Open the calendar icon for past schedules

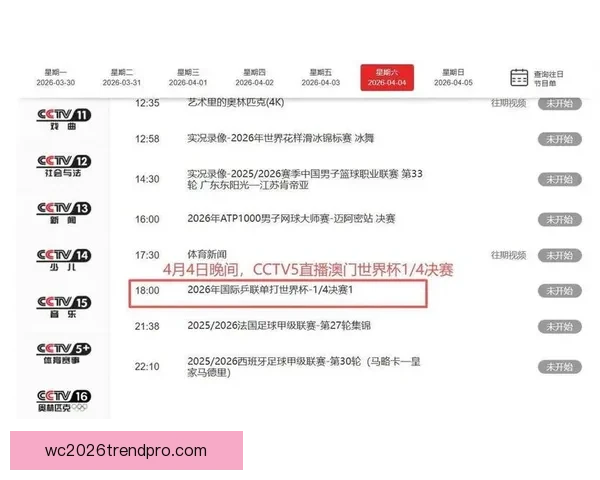[519, 78]
